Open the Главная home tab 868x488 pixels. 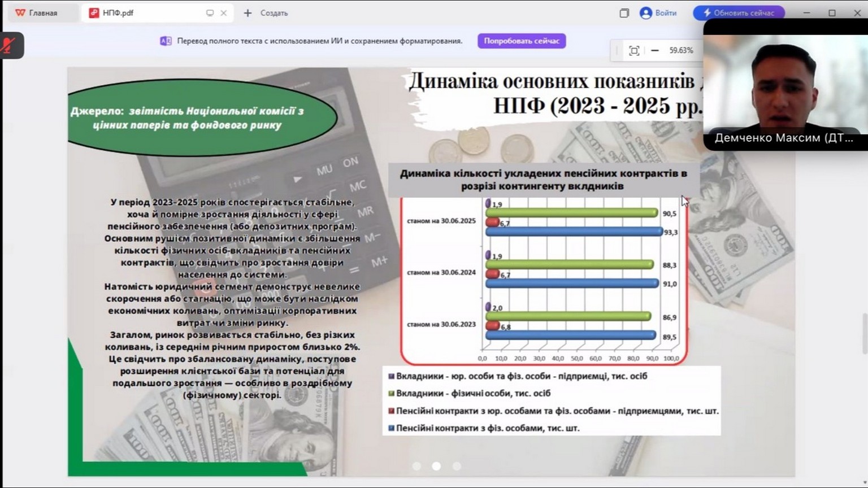click(37, 13)
